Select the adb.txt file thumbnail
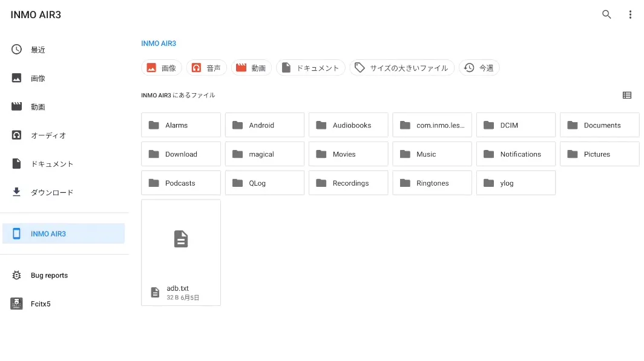644x361 pixels. [181, 252]
